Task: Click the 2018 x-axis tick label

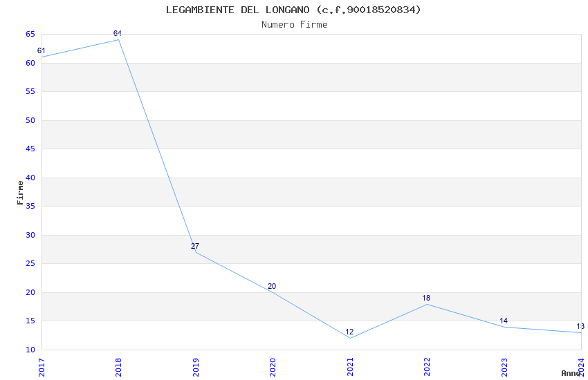Action: tap(118, 368)
